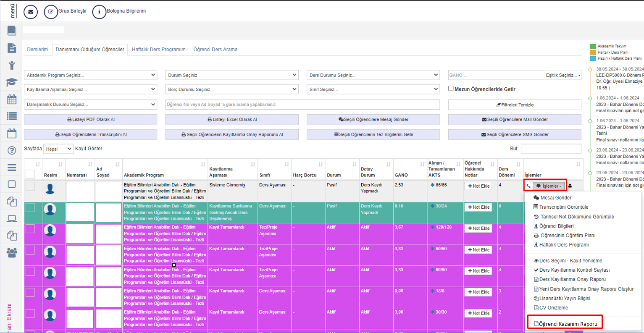Image resolution: width=644 pixels, height=333 pixels.
Task: Open the grid calendar sidebar icon
Action: [12, 100]
